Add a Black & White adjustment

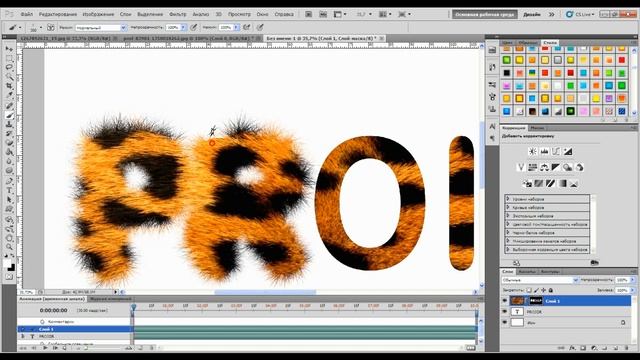click(556, 167)
